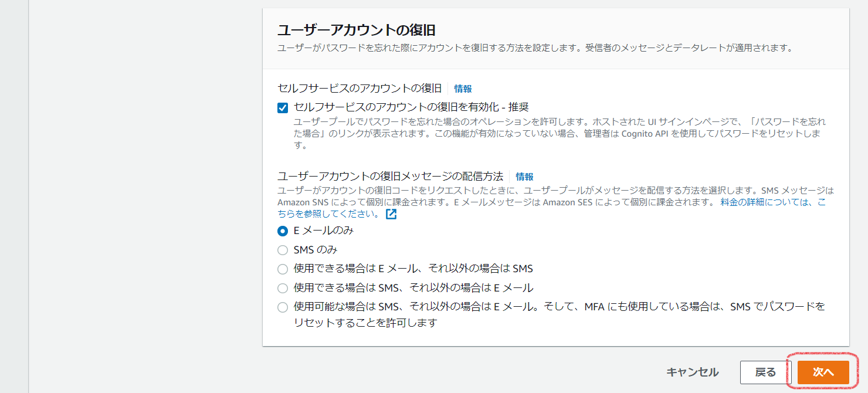
Task: Click the 情報 link beside セルフサービスのアカウントの復旧
Action: [x=463, y=88]
